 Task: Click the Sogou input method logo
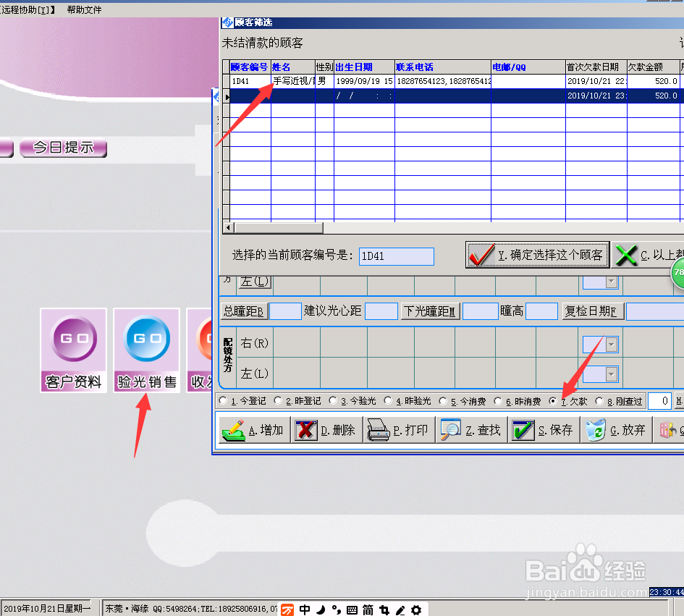point(287,609)
